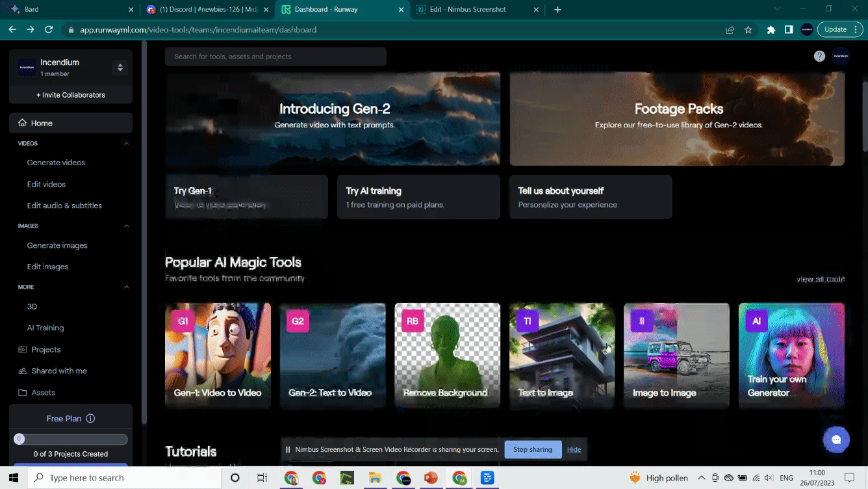Open the Try Gen-1 card

pyautogui.click(x=246, y=197)
